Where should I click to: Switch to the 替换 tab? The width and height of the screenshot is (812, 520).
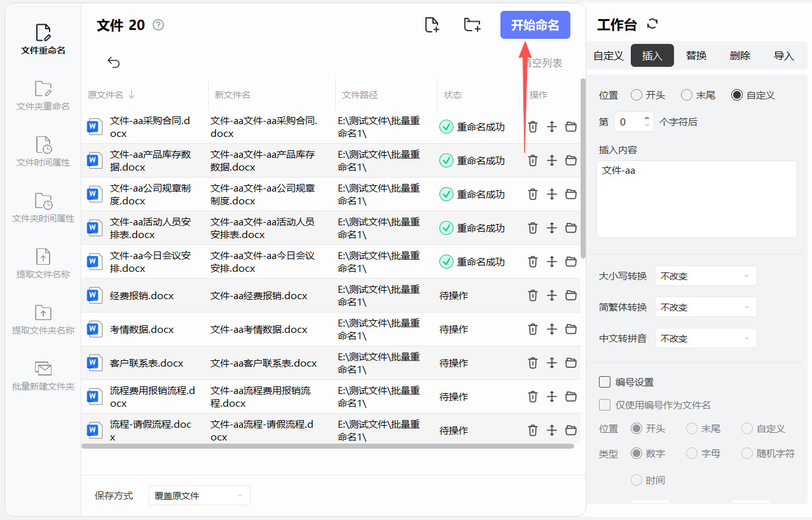(696, 56)
